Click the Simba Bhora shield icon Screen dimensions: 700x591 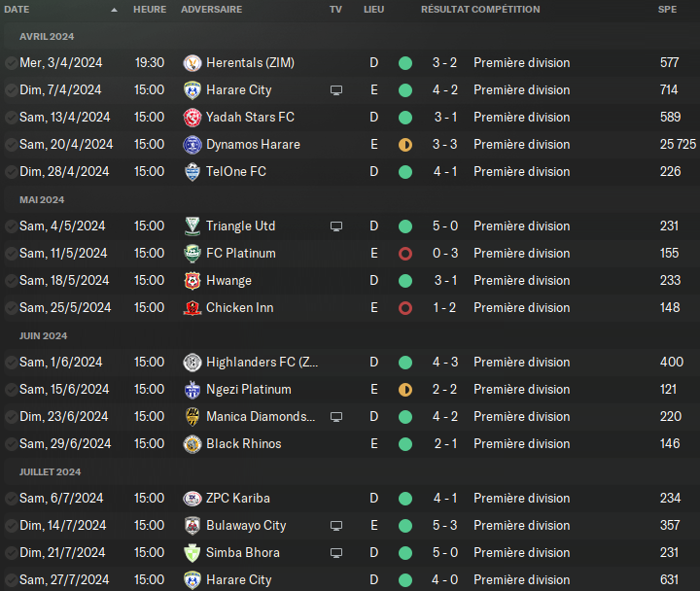[x=192, y=553]
